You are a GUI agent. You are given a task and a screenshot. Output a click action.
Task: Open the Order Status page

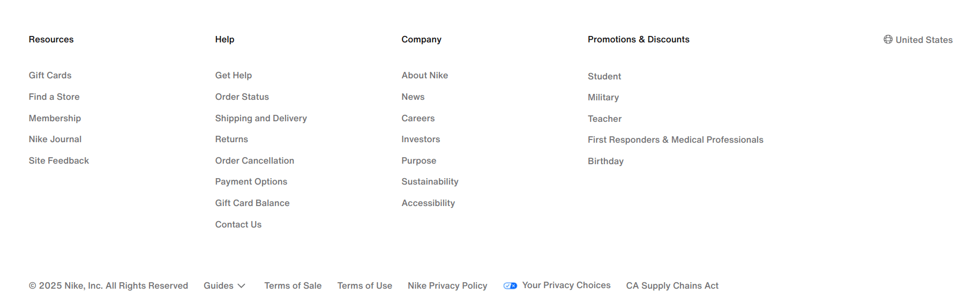[242, 97]
